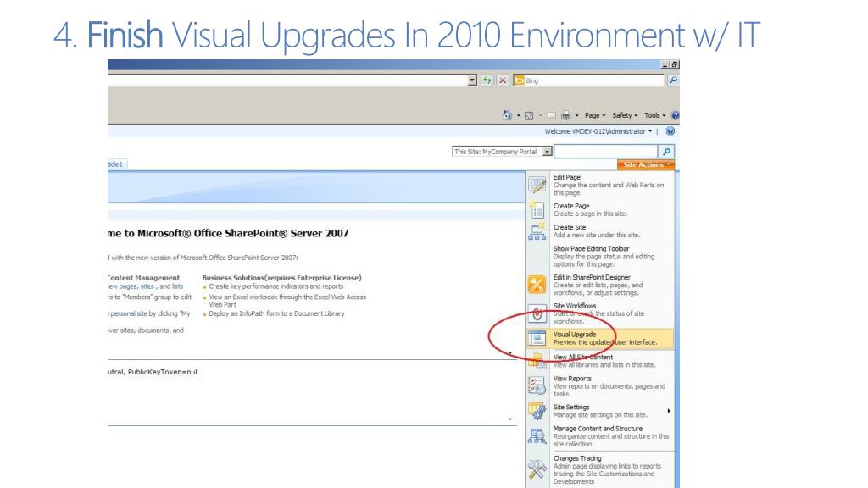Click the SharePoint Designer orange icon
This screenshot has height=488, width=868.
537,285
